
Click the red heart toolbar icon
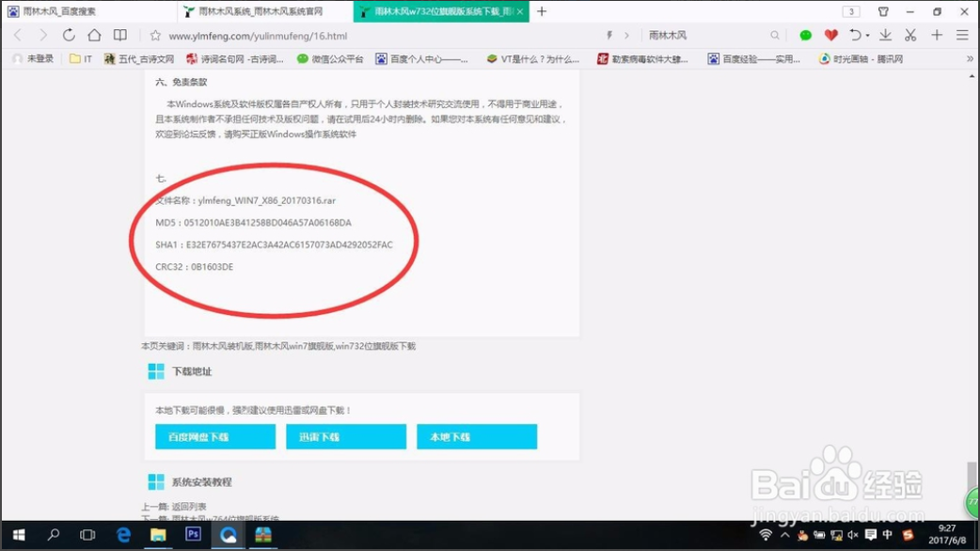(x=830, y=36)
